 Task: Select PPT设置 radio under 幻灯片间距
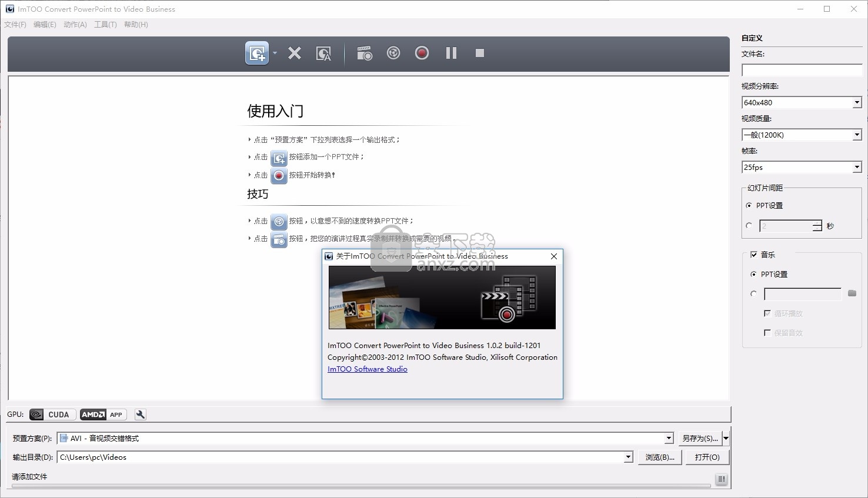coord(749,206)
